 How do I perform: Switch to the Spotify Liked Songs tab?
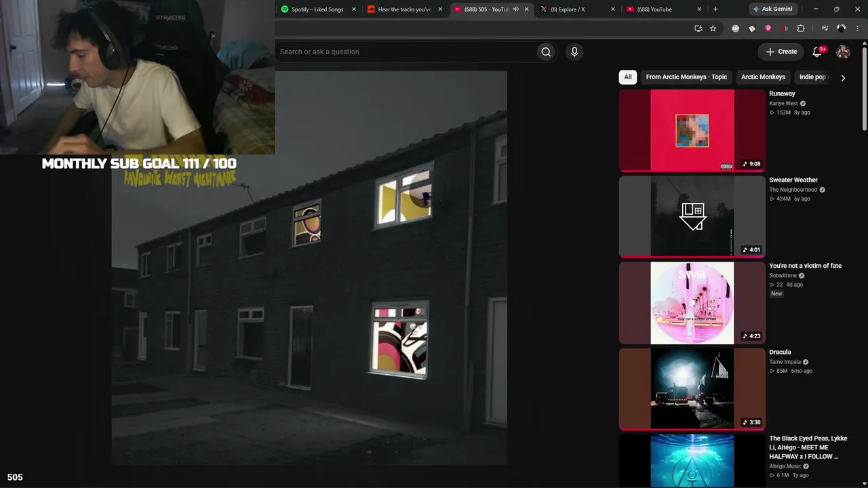318,9
